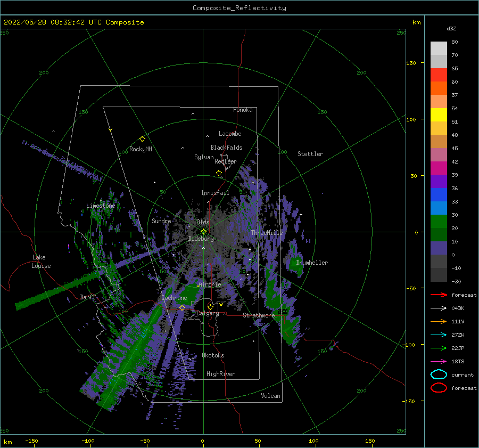Viewport: 479px width, 448px height.
Task: Click the 36 dBZ purple color swatch
Action: point(439,181)
